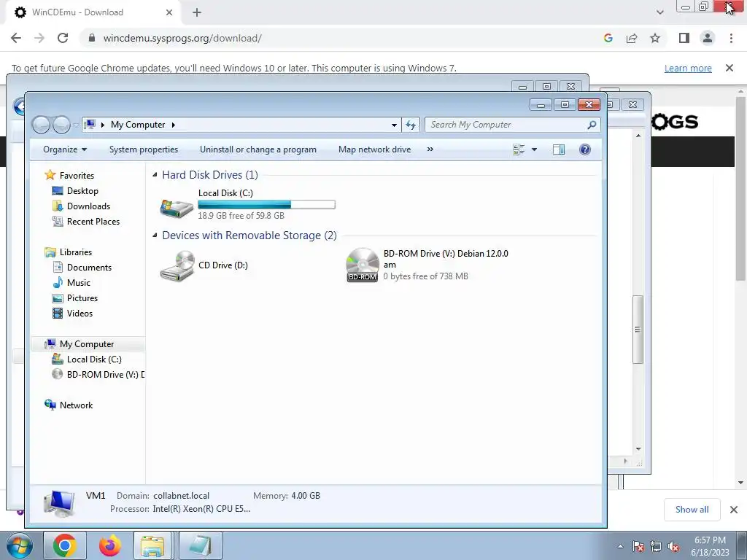Viewport: 747px width, 560px height.
Task: Show hidden tray icons arrow
Action: [x=620, y=546]
